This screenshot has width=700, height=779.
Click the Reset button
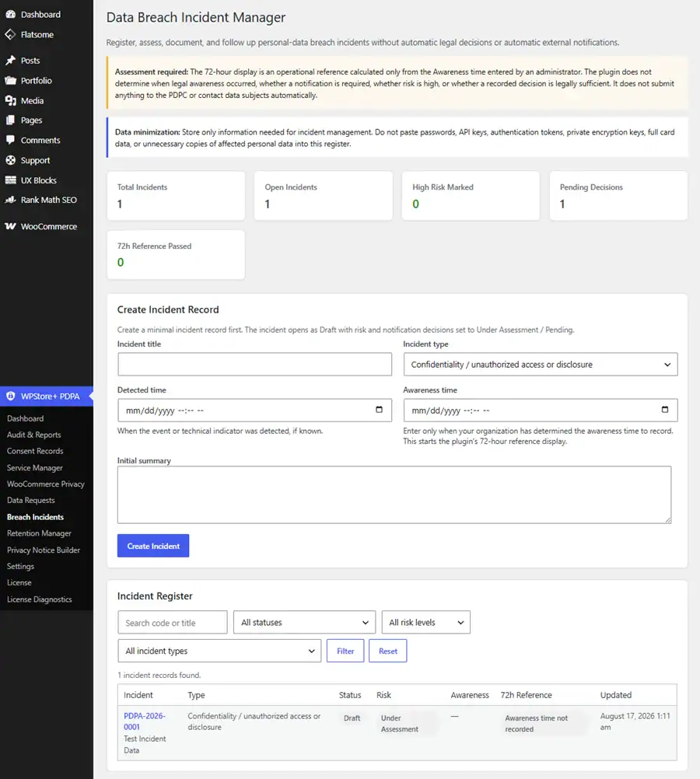388,651
